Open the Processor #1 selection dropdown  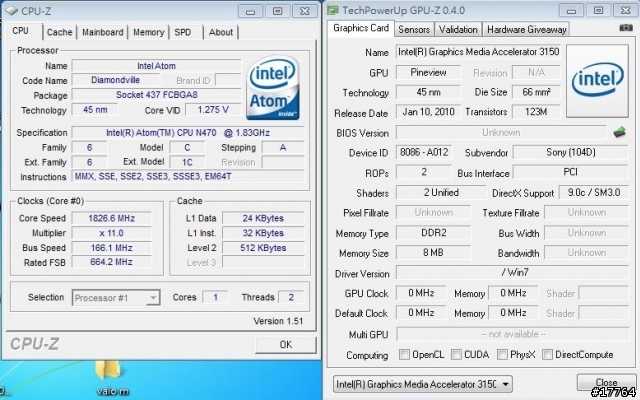point(116,298)
